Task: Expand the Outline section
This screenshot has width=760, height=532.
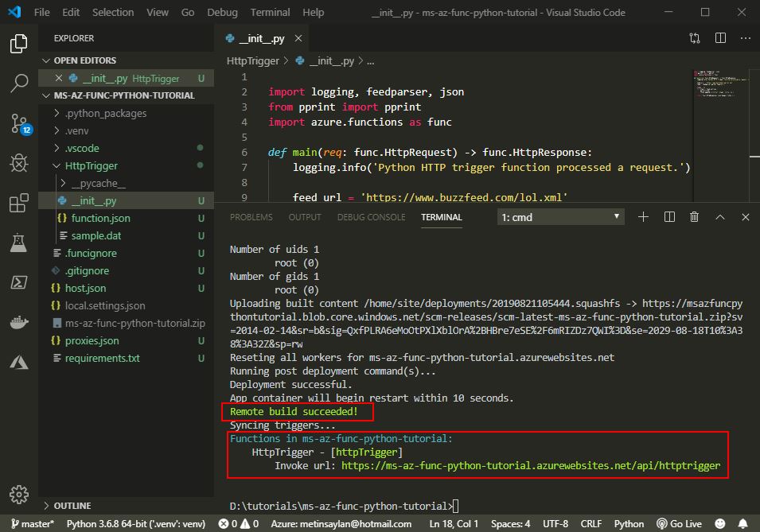Action: click(126, 505)
